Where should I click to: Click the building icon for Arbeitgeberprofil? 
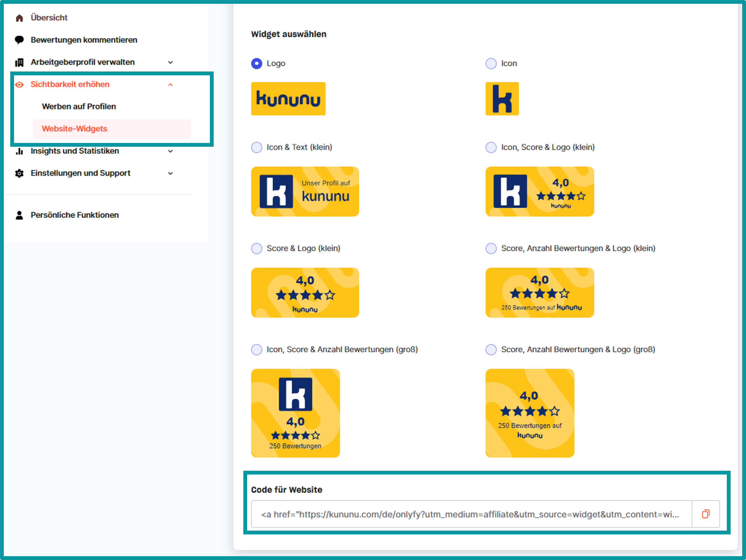19,62
